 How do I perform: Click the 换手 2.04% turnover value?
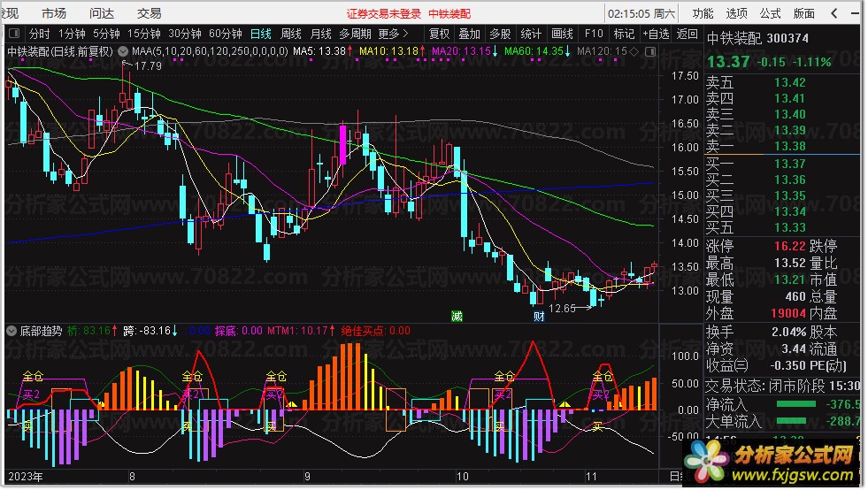pos(789,333)
